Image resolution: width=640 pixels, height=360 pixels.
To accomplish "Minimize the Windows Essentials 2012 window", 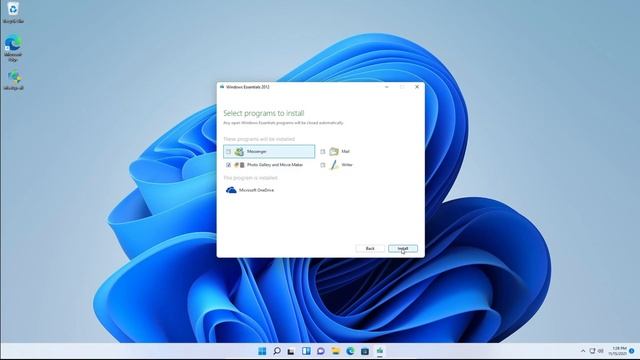I will point(387,87).
